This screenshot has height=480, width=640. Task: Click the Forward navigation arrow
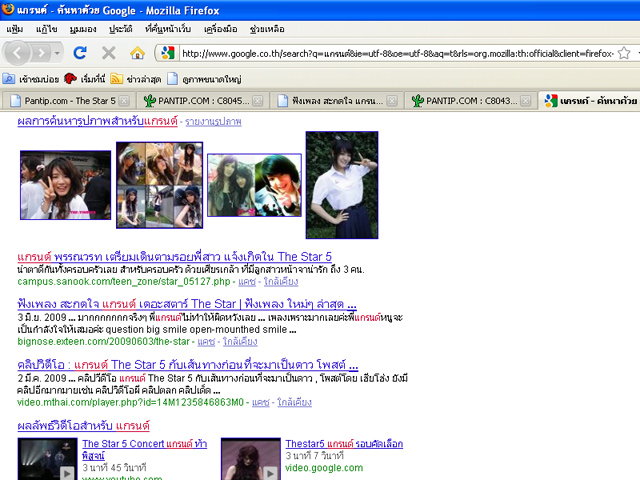point(41,53)
